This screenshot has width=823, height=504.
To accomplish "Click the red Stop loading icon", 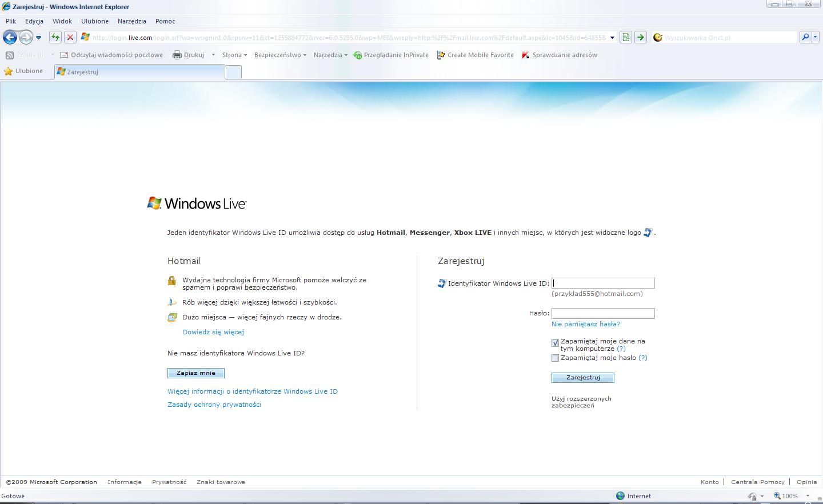I will point(70,38).
